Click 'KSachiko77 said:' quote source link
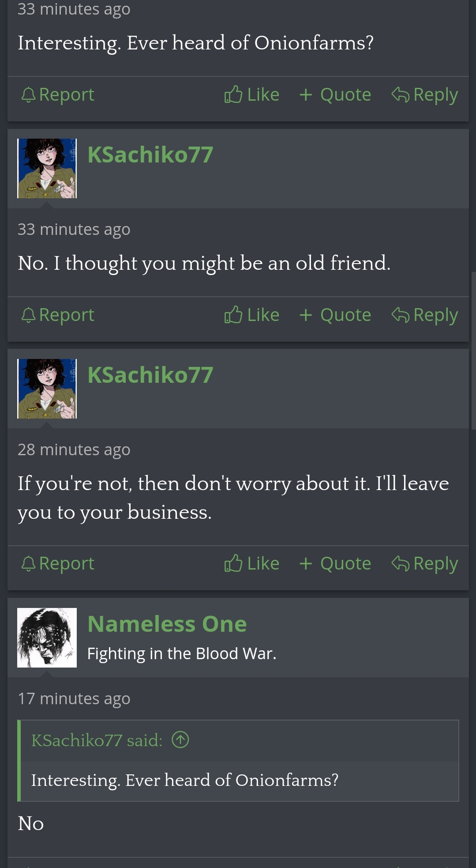Screen dimensions: 476x868 point(97,740)
